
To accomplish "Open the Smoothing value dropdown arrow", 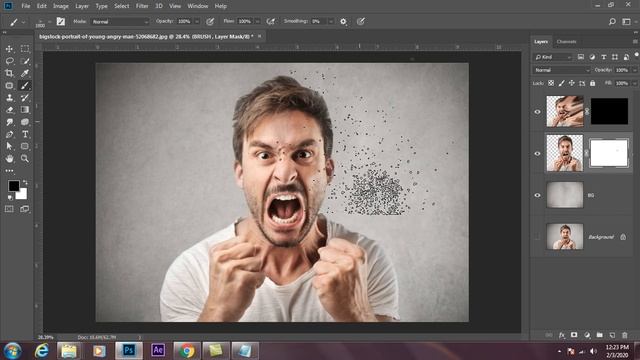I will (331, 22).
